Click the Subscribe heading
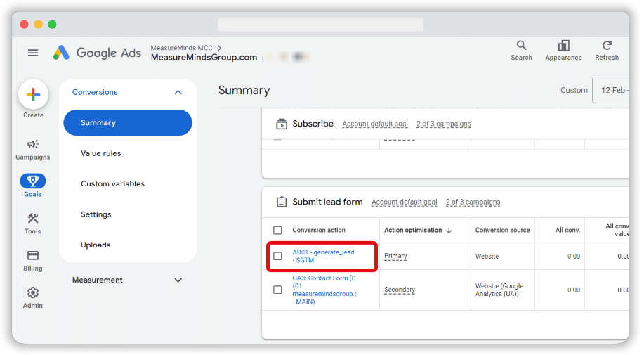The width and height of the screenshot is (644, 355). click(313, 124)
